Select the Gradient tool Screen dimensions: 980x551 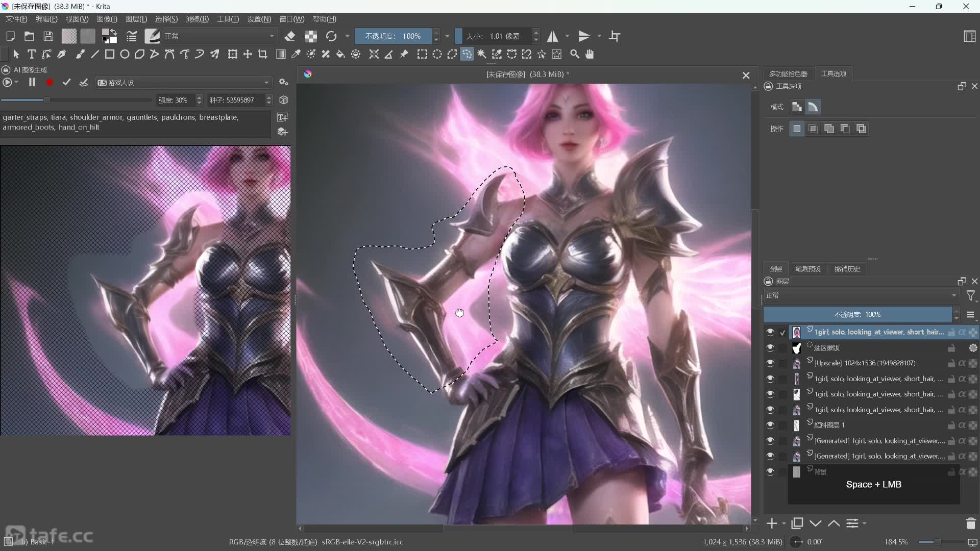[x=281, y=54]
